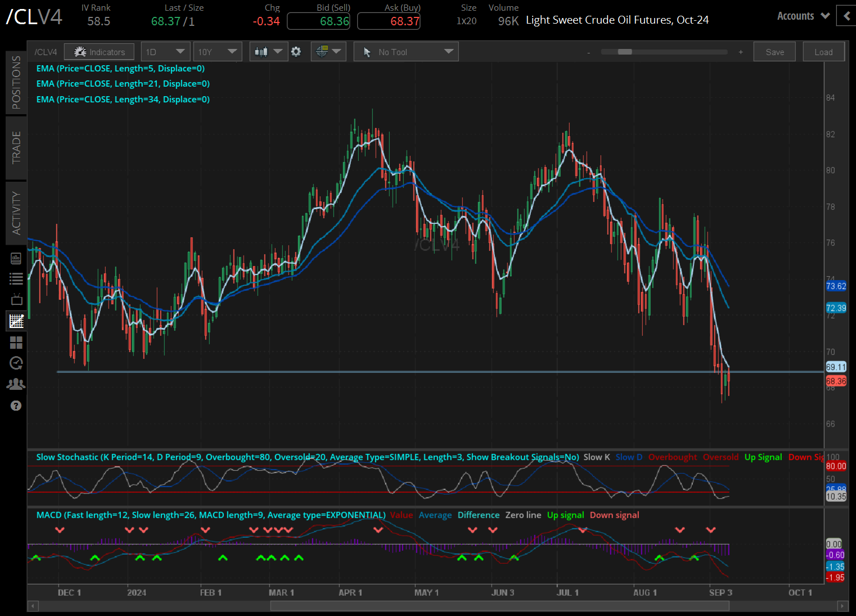Click the chart zoom slider handle
This screenshot has height=616, width=856.
click(624, 52)
